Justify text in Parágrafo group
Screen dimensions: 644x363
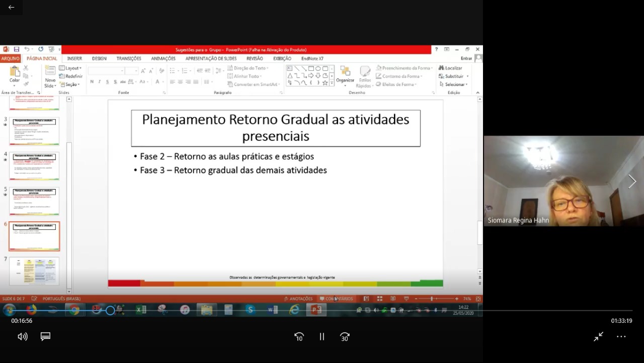pyautogui.click(x=196, y=81)
